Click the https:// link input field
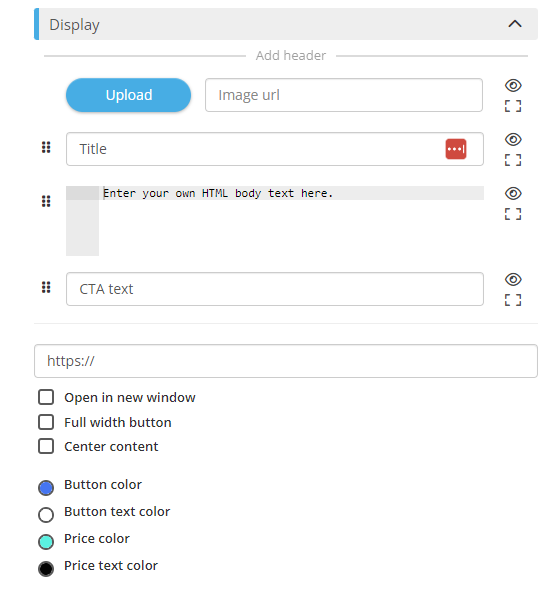This screenshot has height=597, width=555. tap(286, 361)
